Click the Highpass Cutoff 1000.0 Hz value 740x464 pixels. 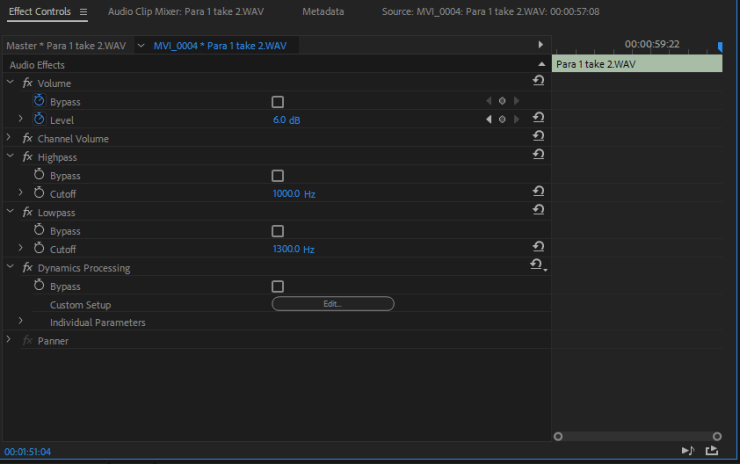point(294,194)
